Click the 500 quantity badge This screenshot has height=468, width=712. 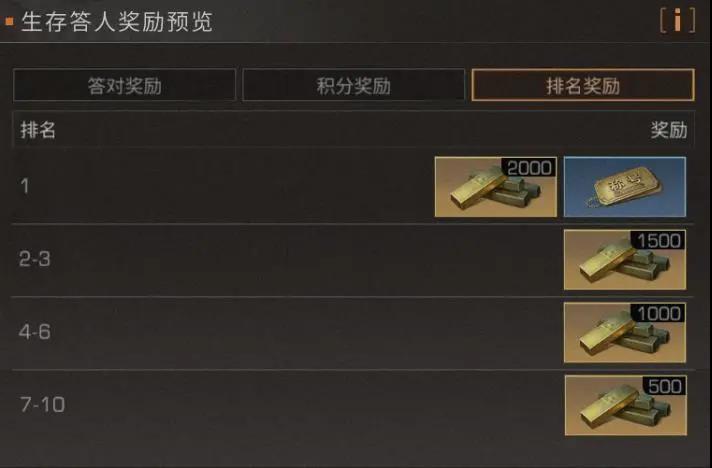(664, 386)
